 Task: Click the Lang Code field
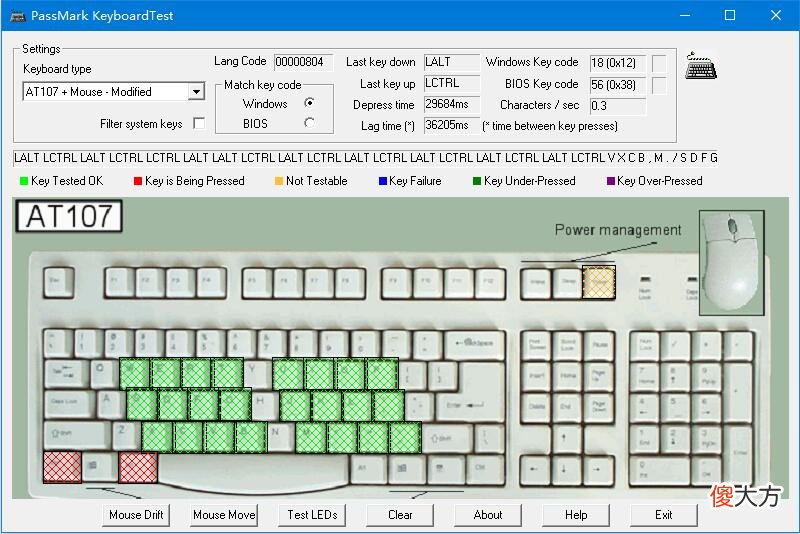coord(304,62)
